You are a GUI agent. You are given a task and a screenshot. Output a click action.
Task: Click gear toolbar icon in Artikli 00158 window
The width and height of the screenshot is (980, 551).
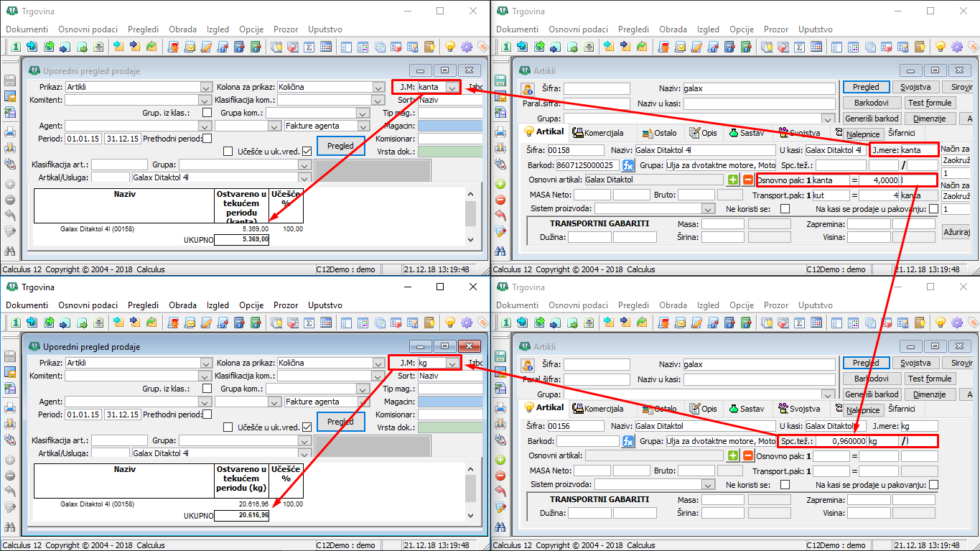pyautogui.click(x=957, y=47)
